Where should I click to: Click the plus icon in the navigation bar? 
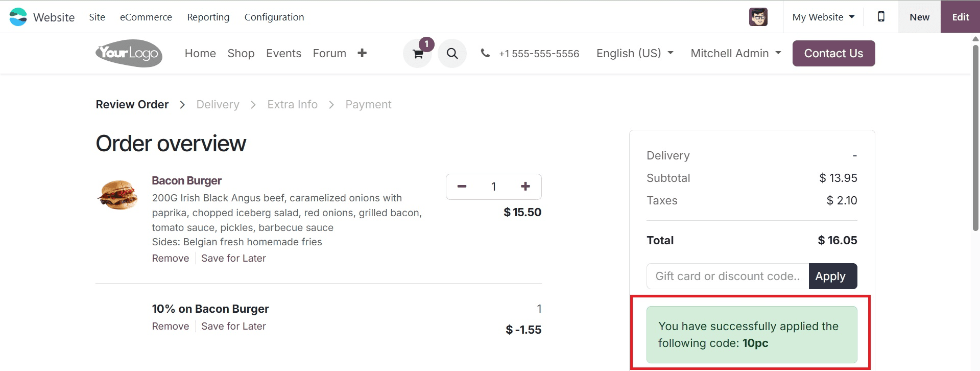tap(362, 53)
